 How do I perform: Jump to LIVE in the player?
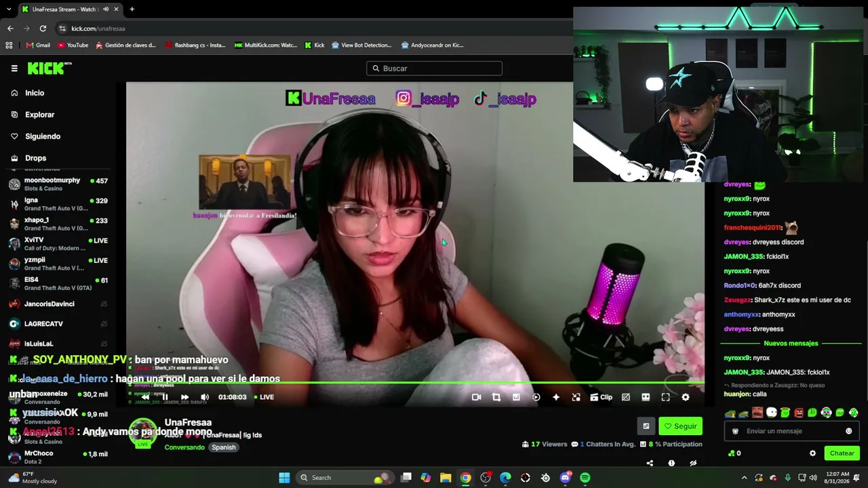click(x=264, y=397)
